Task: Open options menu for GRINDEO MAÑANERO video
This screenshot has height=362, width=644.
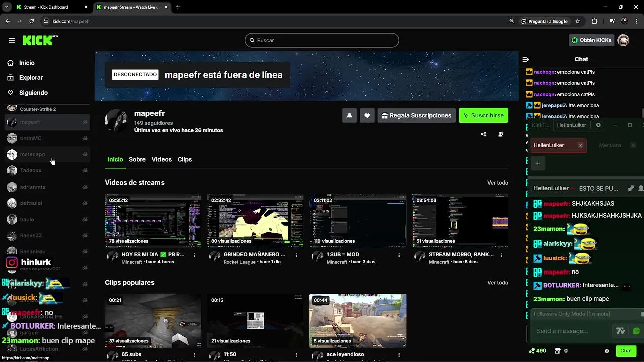Action: [x=297, y=255]
